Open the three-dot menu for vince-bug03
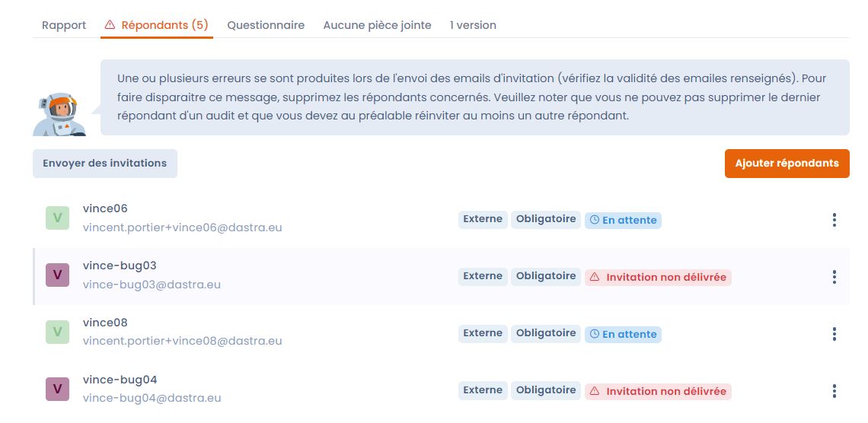The image size is (868, 423). [x=834, y=277]
